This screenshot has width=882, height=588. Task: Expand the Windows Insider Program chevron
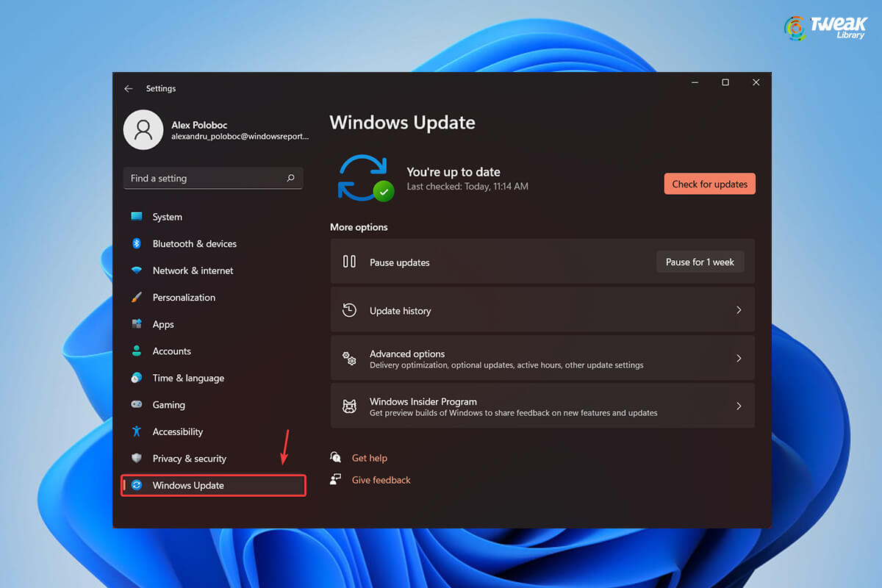tap(739, 406)
